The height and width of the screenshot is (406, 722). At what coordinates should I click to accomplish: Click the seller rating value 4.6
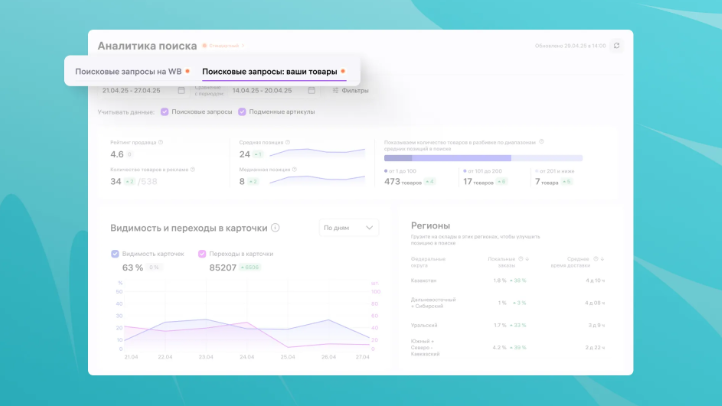(x=117, y=154)
